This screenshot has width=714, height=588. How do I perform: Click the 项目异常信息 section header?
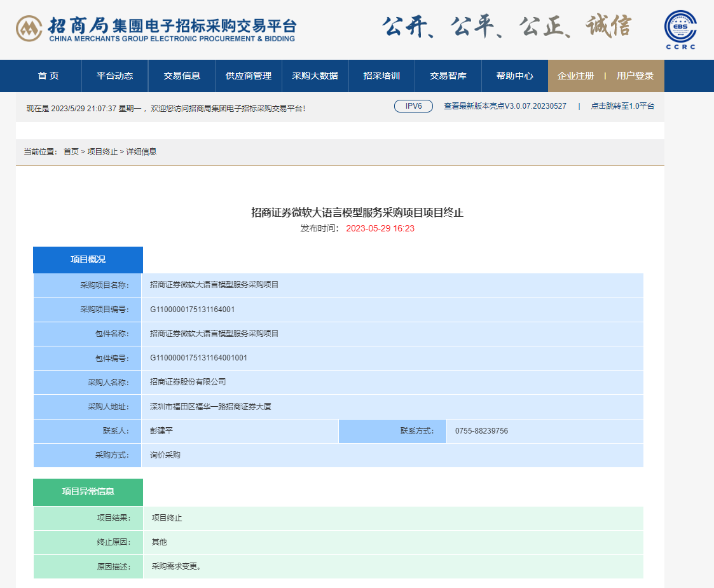(x=88, y=492)
